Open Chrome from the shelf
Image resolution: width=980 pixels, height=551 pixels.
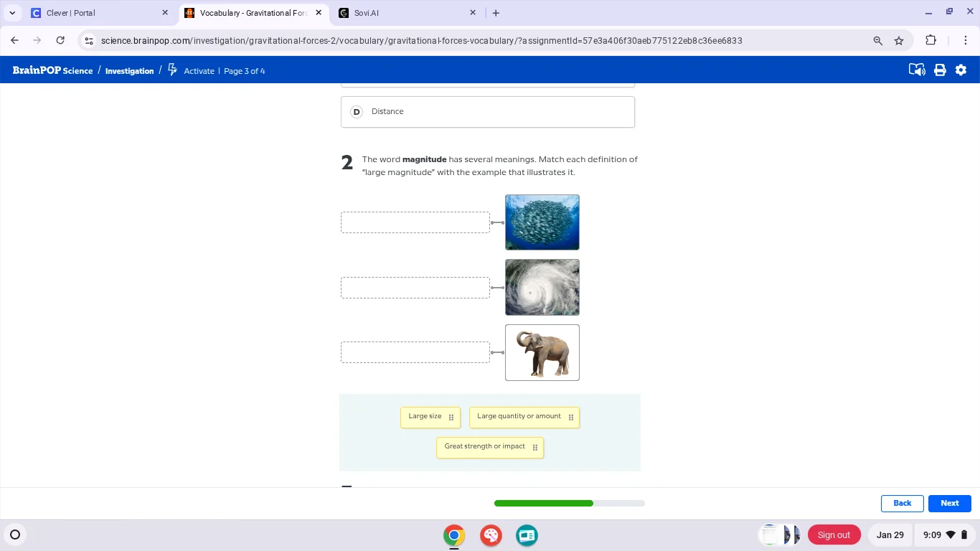click(453, 535)
